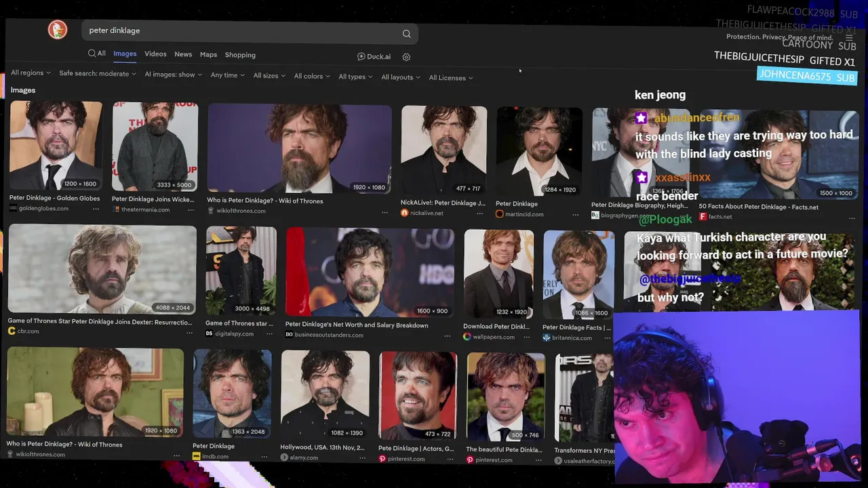Open Peter Dinklage's Net Worth and Salary link

pos(357,325)
